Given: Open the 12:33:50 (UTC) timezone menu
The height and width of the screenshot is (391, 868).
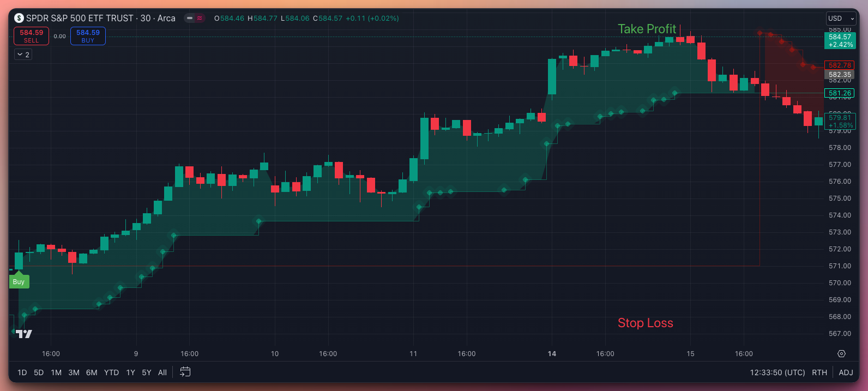Looking at the screenshot, I should [777, 372].
